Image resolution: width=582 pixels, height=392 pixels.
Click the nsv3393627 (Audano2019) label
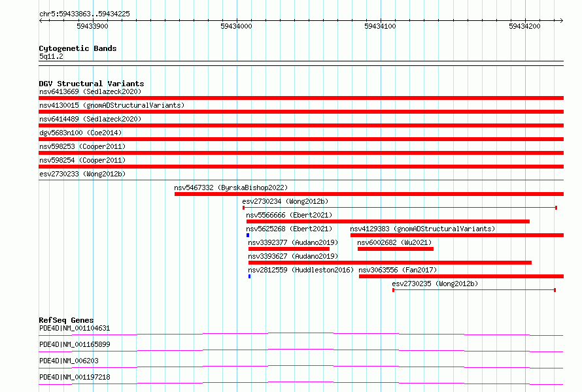click(x=293, y=256)
